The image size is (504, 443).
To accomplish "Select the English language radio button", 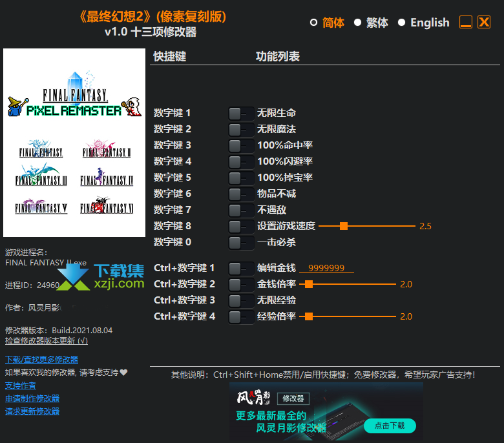I will (401, 23).
